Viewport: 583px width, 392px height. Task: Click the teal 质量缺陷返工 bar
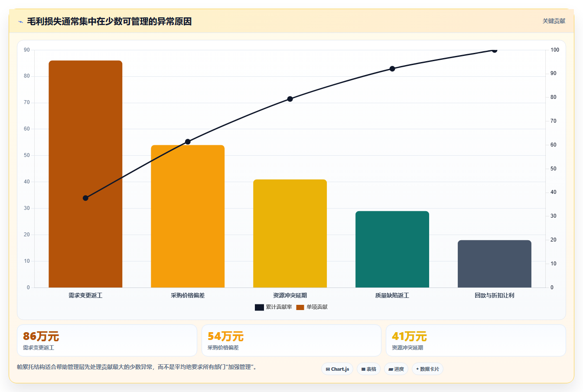(392, 249)
